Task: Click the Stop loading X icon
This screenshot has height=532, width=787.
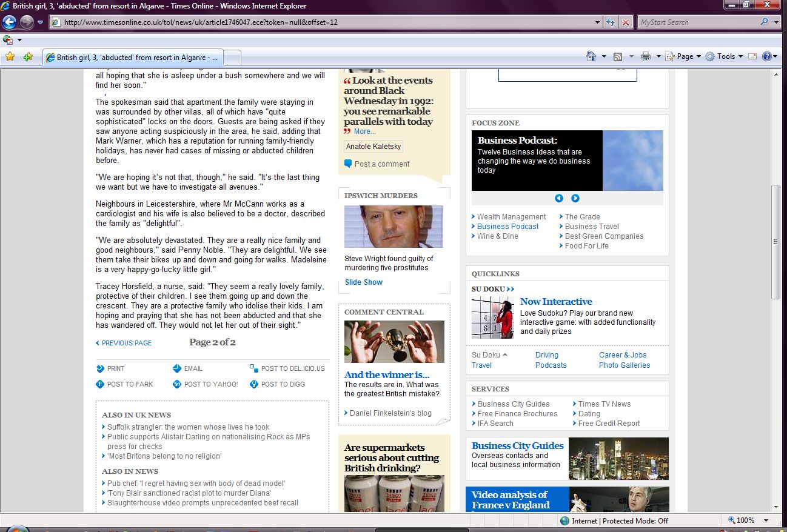Action: coord(626,22)
